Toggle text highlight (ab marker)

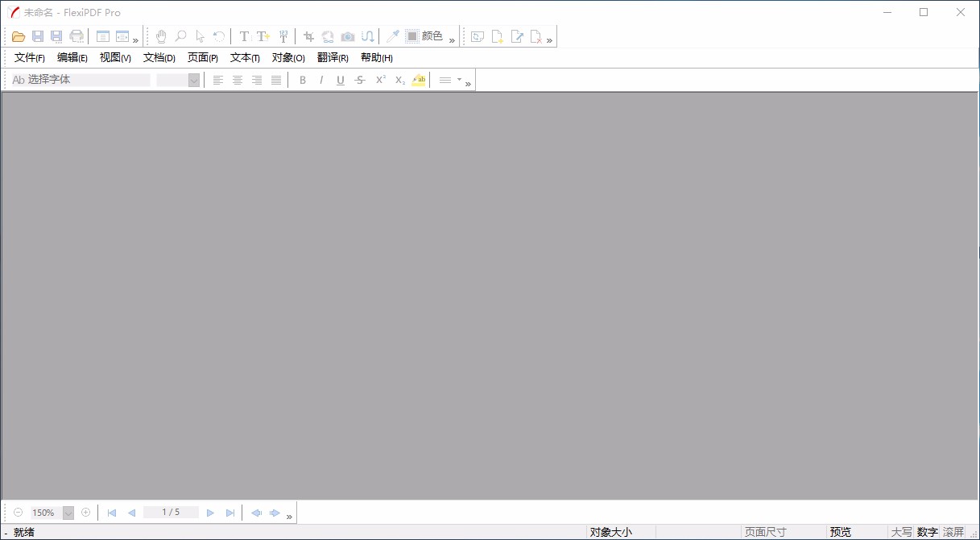pyautogui.click(x=419, y=80)
